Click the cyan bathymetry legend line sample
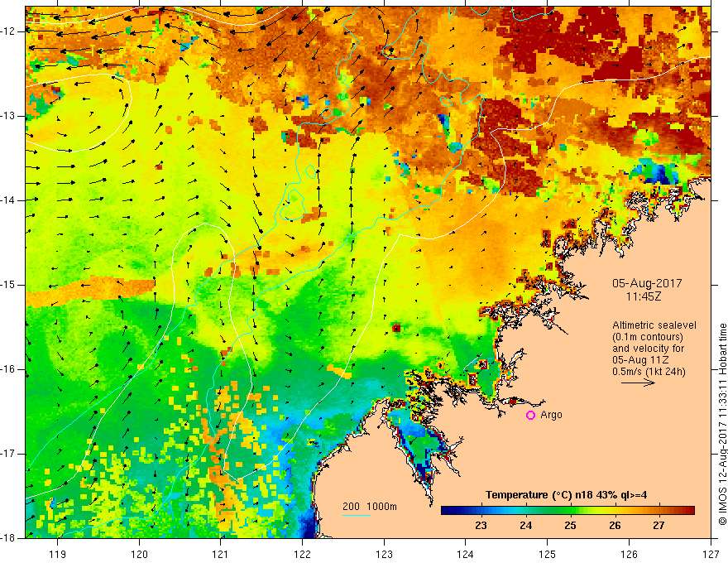 coord(356,515)
